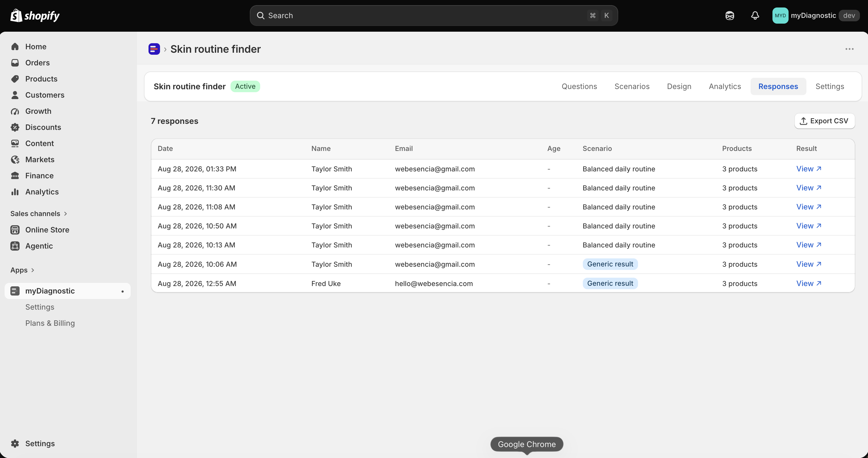Focus the Shopify search field
The height and width of the screenshot is (458, 868).
(x=433, y=16)
